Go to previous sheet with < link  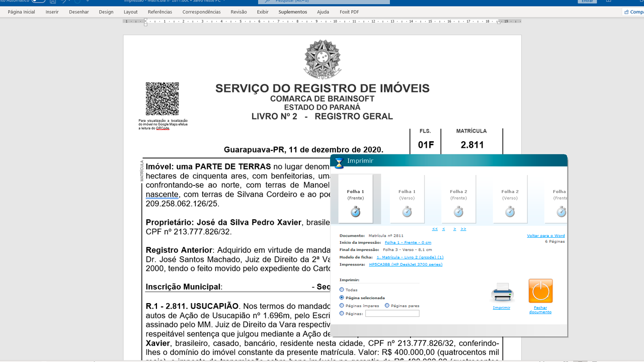(x=443, y=229)
